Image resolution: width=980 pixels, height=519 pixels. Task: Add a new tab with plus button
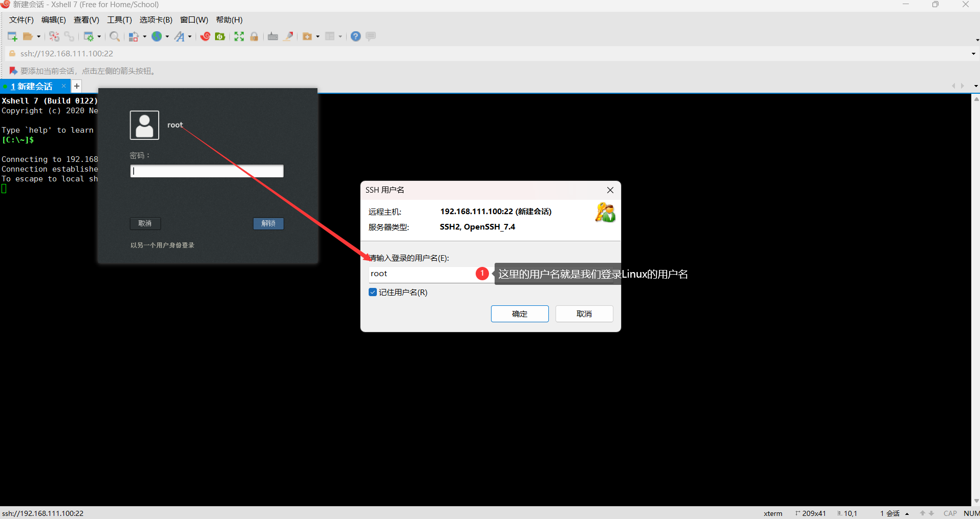pos(77,86)
